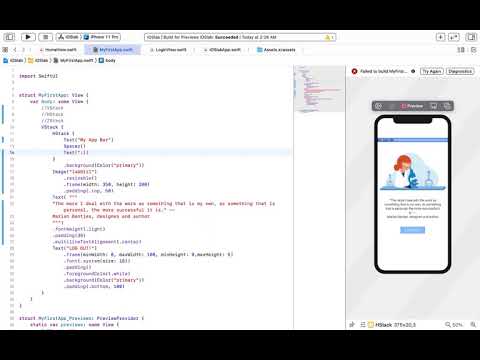Click the Preview label on canvas toolbar
480x360 pixels.
click(413, 106)
